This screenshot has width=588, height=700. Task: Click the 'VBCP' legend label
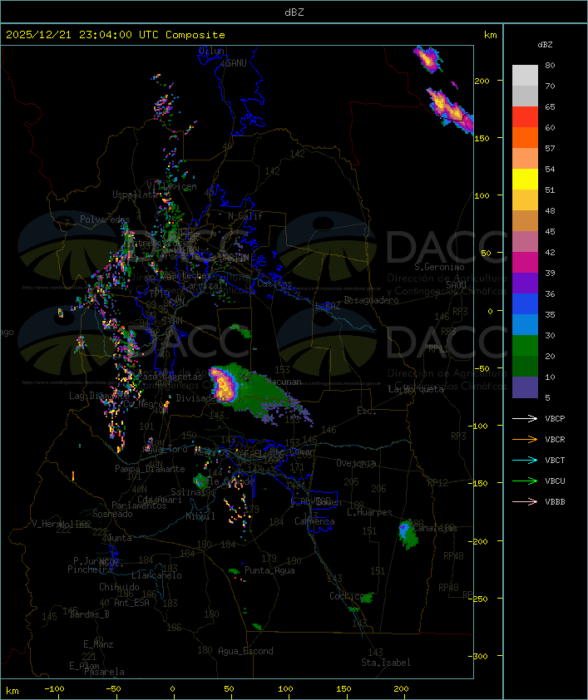click(x=555, y=419)
